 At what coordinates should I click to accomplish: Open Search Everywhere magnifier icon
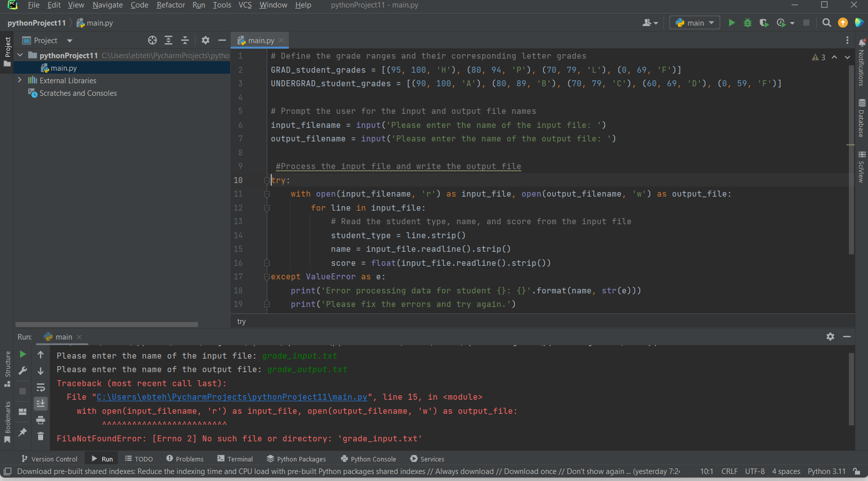tap(827, 23)
